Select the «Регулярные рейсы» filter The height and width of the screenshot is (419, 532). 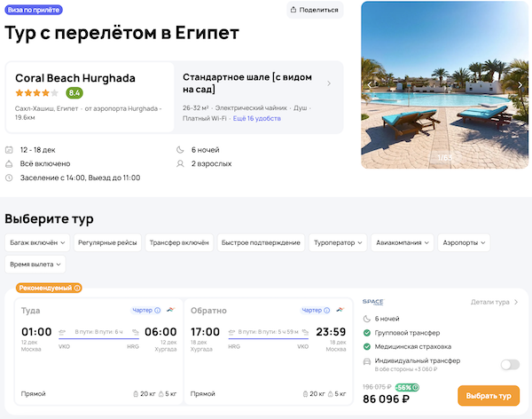click(x=107, y=241)
